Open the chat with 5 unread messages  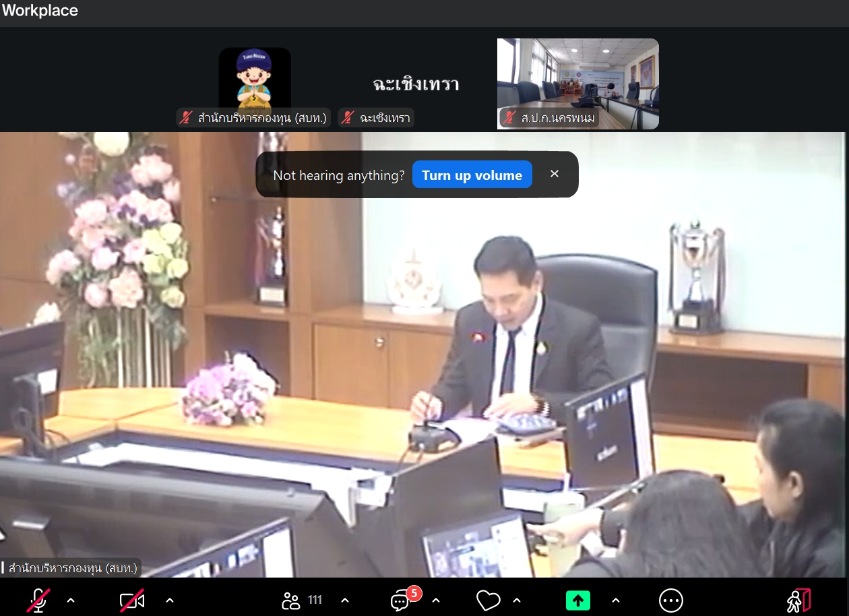pos(401,600)
